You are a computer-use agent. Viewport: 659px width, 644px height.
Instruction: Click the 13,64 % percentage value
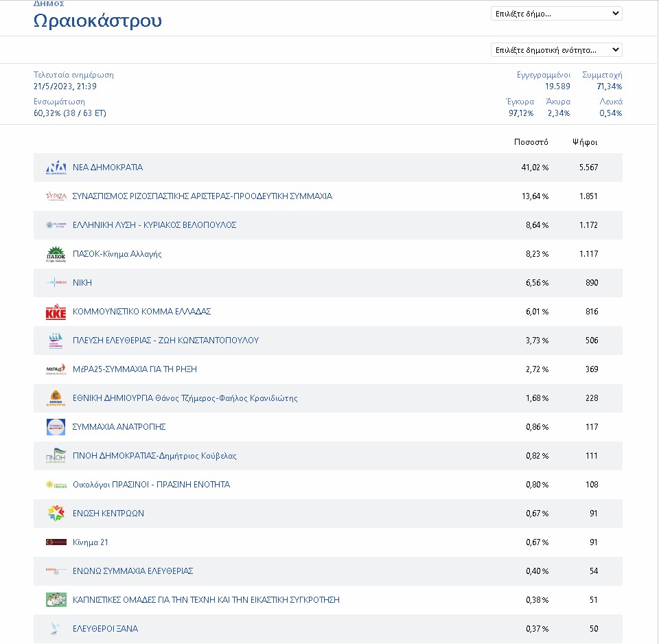coord(535,196)
